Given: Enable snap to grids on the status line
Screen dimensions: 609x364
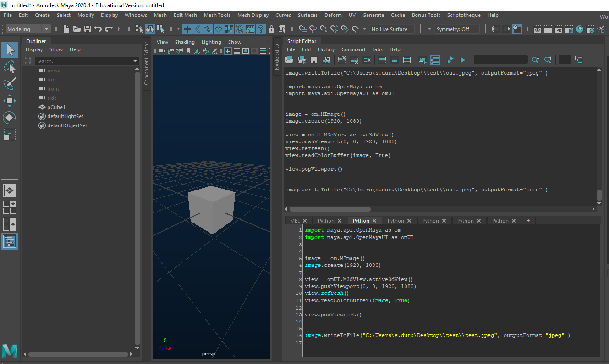Looking at the screenshot, I should click(x=187, y=29).
